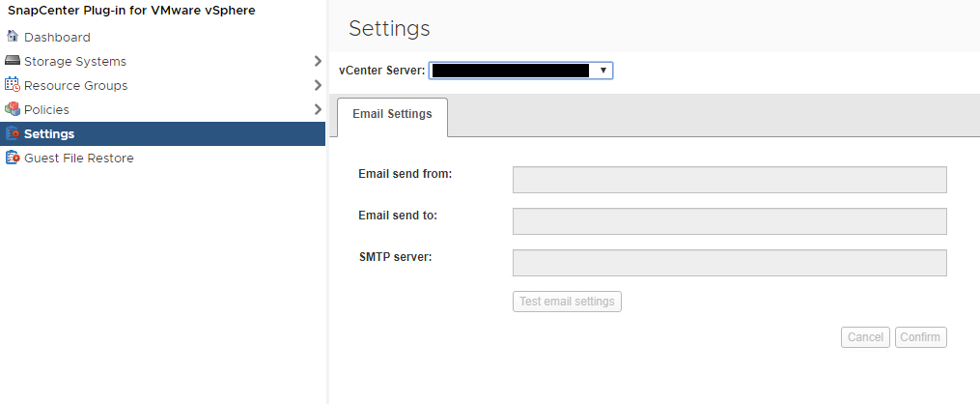
Task: Select Storage Systems in navigation
Action: click(x=74, y=61)
